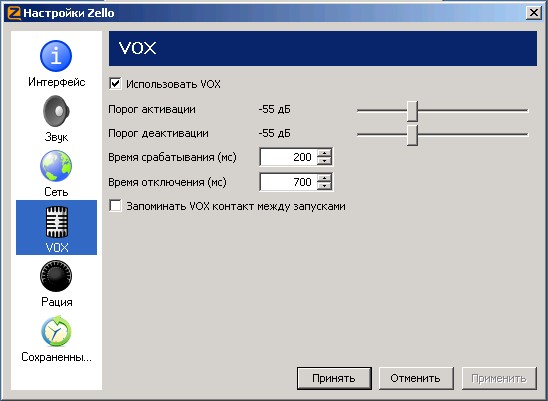Decrease Время срабатывания with down arrow
This screenshot has width=548, height=401.
(x=325, y=161)
